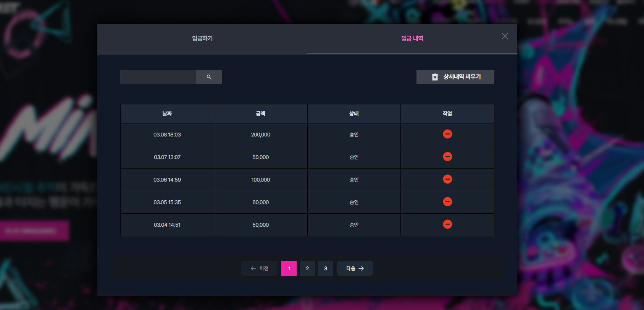Remove the 03.08 18:03 deposit entry
Viewport: 644px width, 310px height.
(447, 134)
